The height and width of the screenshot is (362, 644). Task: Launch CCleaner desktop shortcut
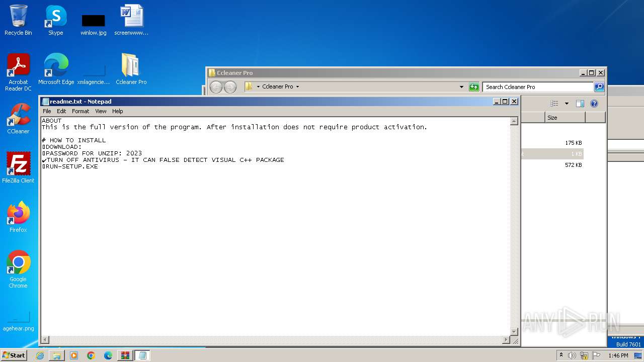(18, 119)
